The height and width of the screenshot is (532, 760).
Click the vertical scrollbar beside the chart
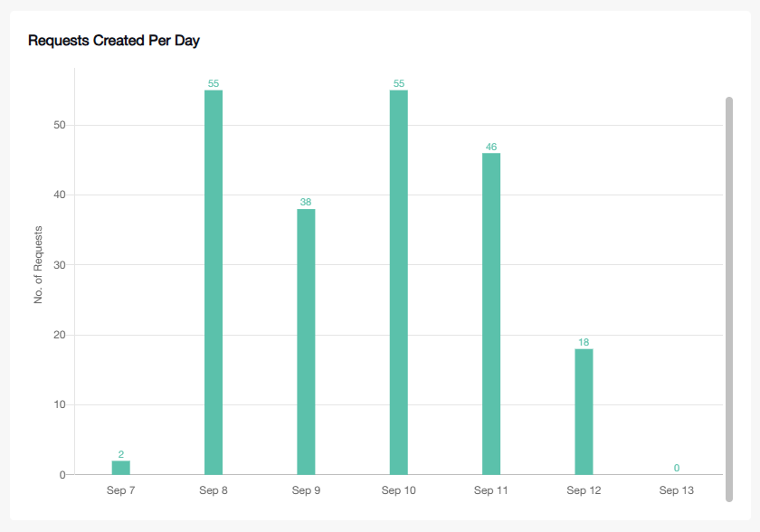[729, 299]
